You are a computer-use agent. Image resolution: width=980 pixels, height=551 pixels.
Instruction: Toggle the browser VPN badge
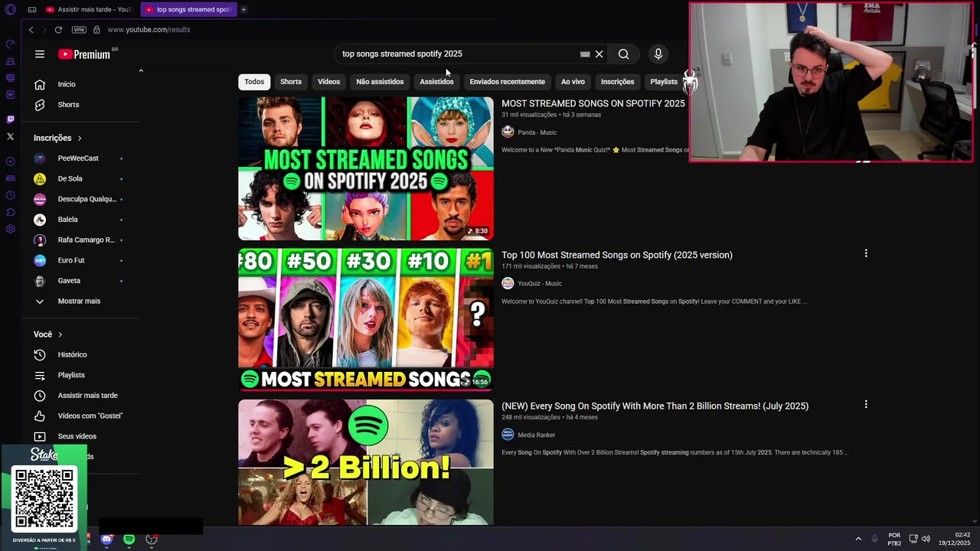79,30
